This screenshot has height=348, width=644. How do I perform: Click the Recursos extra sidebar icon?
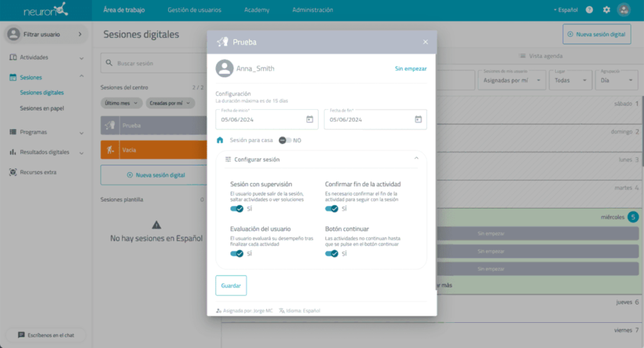14,172
